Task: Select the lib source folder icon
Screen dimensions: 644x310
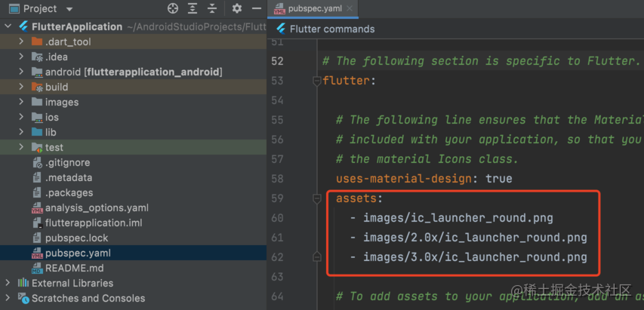Action: [x=37, y=132]
